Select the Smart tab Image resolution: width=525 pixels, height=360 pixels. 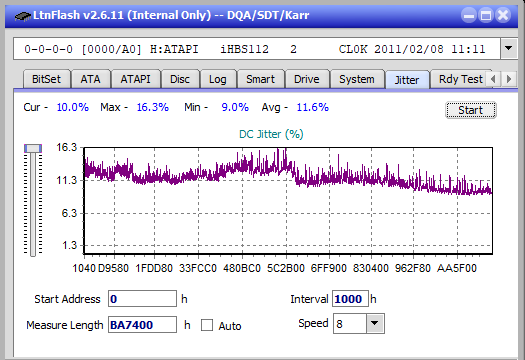pyautogui.click(x=260, y=79)
